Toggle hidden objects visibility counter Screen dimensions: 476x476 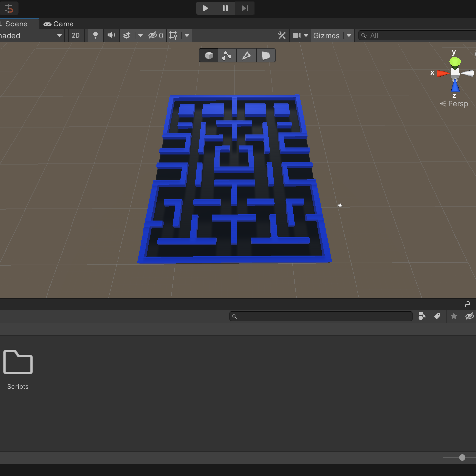click(x=156, y=36)
